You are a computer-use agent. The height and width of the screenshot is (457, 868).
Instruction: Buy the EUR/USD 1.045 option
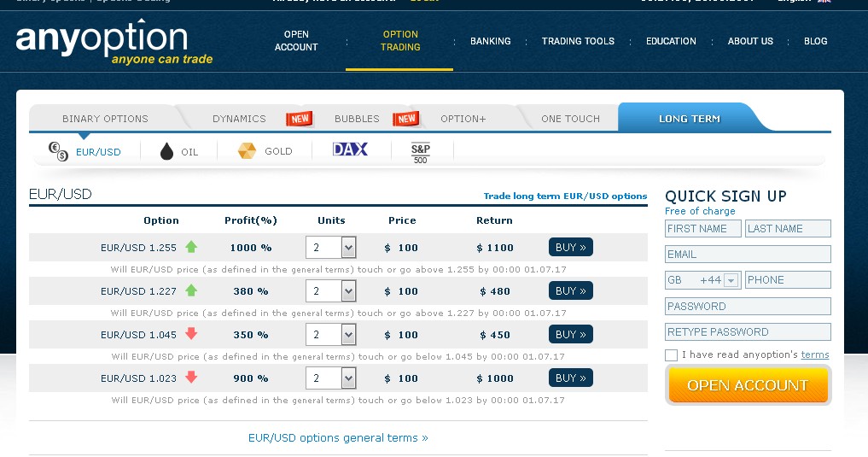click(571, 334)
